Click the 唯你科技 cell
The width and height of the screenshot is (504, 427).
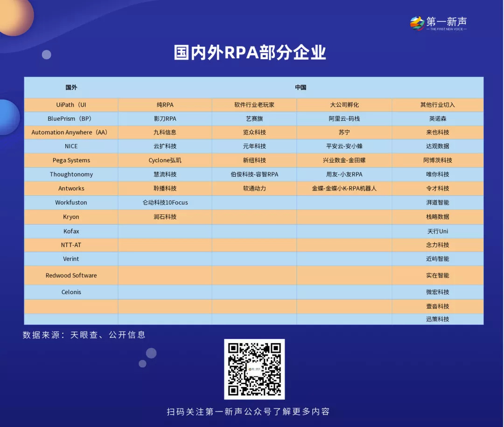(x=437, y=174)
